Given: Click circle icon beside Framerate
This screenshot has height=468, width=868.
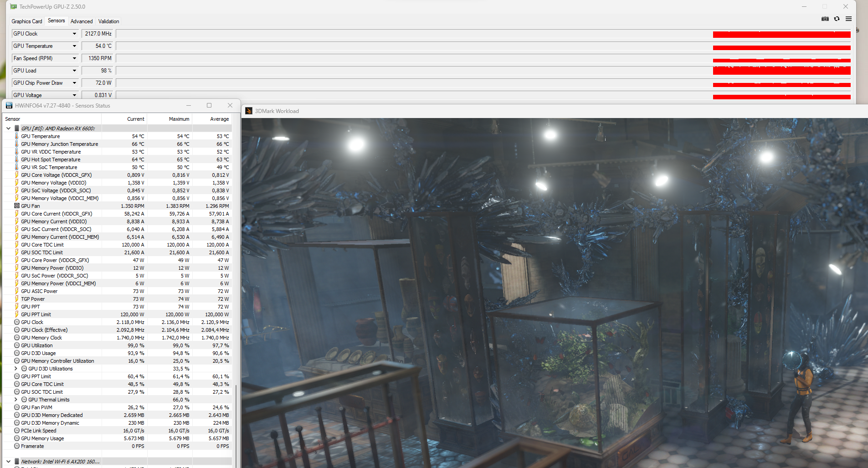Looking at the screenshot, I should click(17, 446).
